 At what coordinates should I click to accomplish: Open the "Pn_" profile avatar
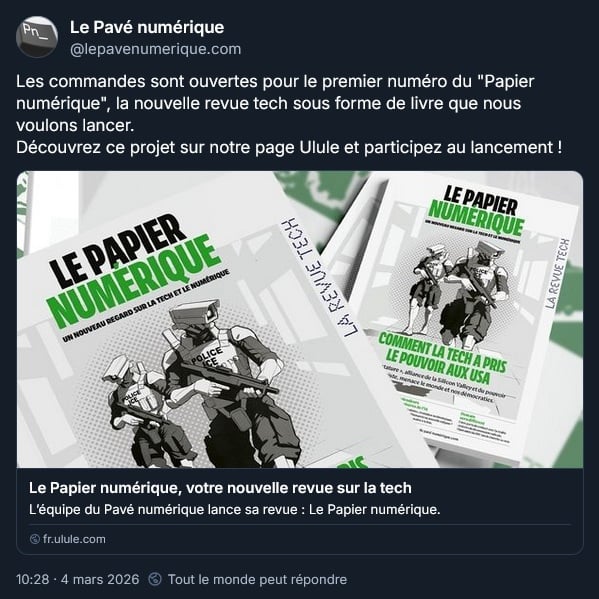click(x=37, y=37)
